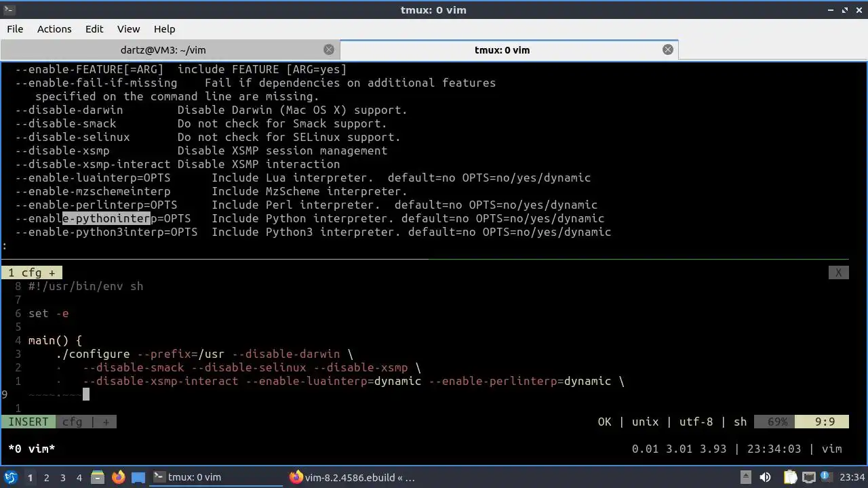Screen dimensions: 868x488
Task: Click the terminal icon in the title bar
Action: click(x=9, y=9)
